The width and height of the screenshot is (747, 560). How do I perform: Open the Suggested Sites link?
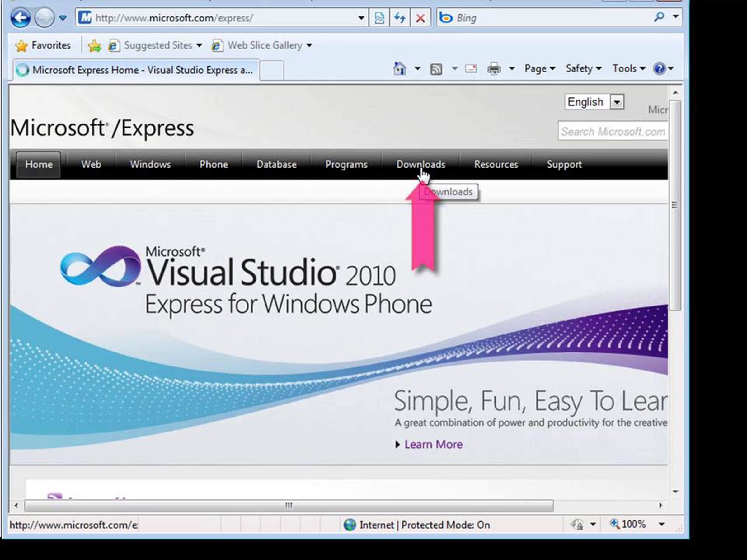coord(155,45)
